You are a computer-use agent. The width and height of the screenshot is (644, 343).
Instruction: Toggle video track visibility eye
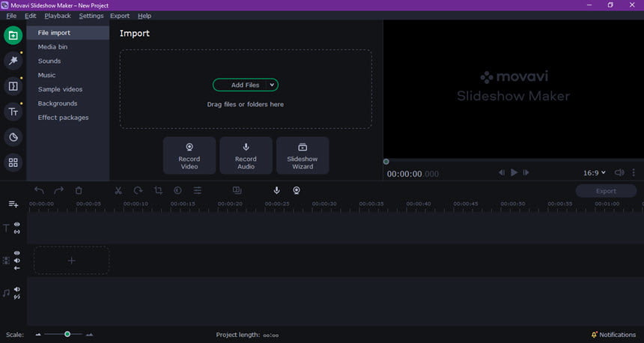coord(16,253)
